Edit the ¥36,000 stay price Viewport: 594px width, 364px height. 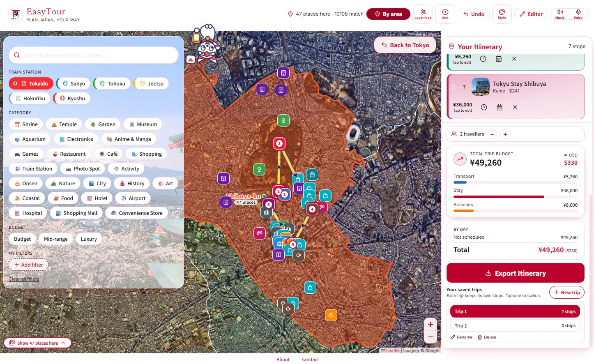tap(463, 107)
